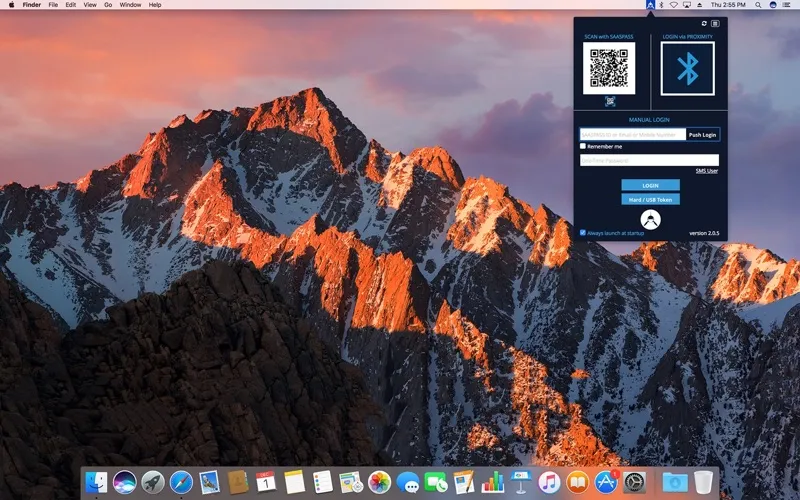The height and width of the screenshot is (500, 800).
Task: Open the Wi-Fi status menu
Action: pos(674,5)
